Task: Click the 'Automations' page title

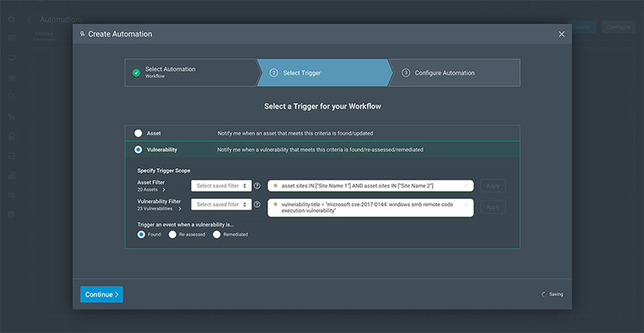Action: pos(62,19)
